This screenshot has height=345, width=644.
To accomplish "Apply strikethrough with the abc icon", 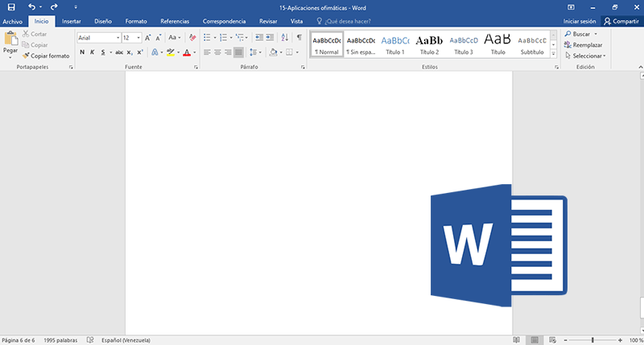I will (x=119, y=52).
